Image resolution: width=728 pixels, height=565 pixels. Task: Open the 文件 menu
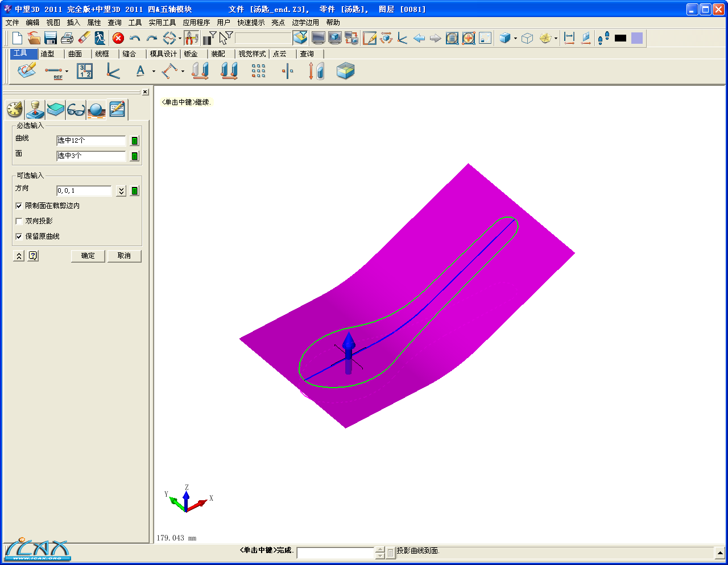(12, 23)
